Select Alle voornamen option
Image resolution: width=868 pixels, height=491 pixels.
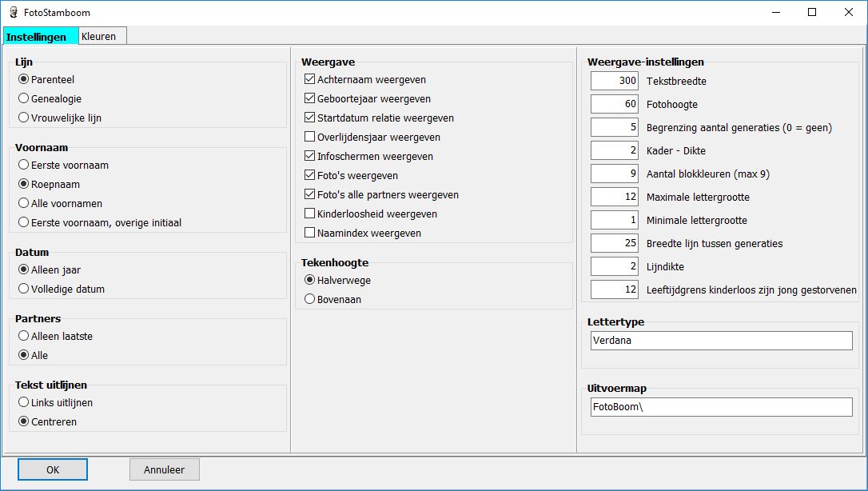pyautogui.click(x=23, y=203)
